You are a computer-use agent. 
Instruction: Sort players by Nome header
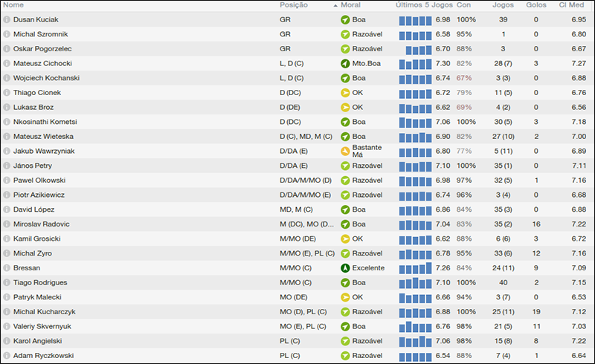(x=13, y=5)
